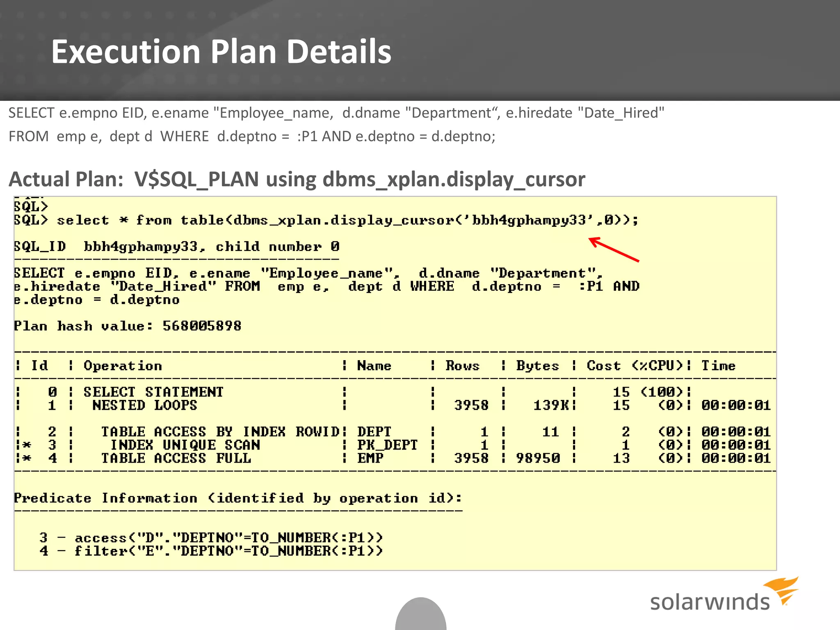Click the SolarWinds logo
Screen dimensions: 840x630
[x=724, y=594]
